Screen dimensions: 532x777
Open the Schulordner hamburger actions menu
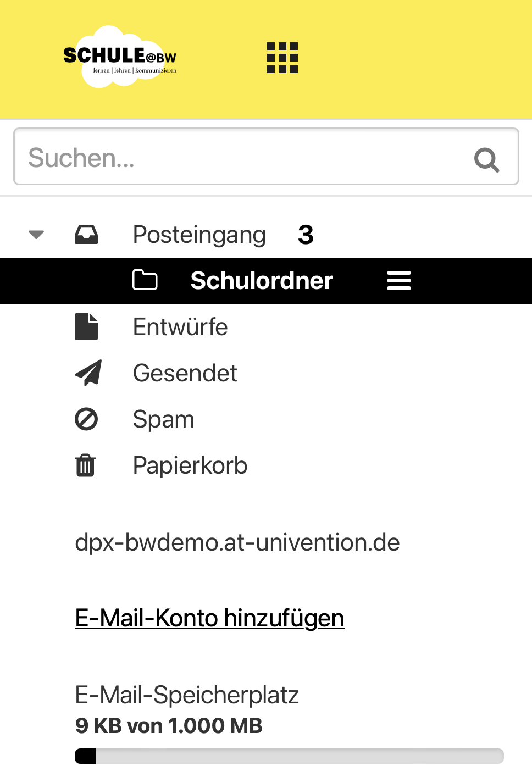point(399,281)
